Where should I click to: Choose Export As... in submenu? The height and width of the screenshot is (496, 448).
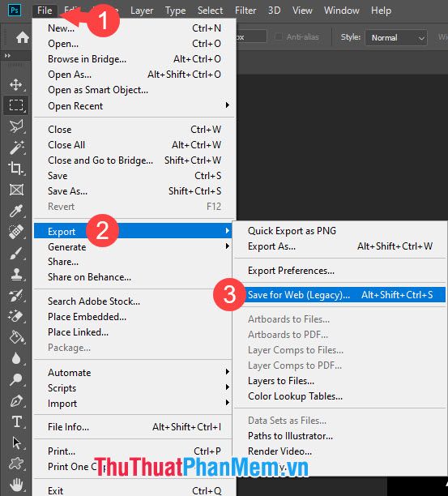coord(340,246)
